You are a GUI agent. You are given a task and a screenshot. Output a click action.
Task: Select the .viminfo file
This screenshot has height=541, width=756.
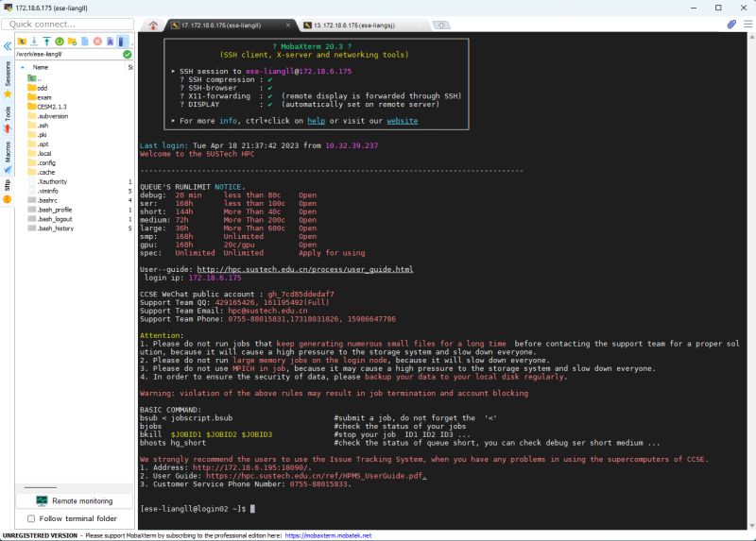tap(43, 192)
